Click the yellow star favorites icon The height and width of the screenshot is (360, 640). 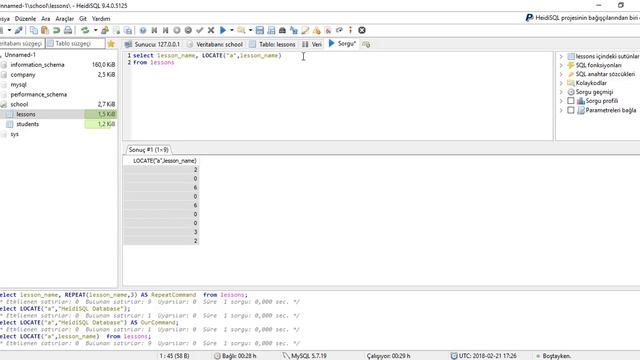111,44
